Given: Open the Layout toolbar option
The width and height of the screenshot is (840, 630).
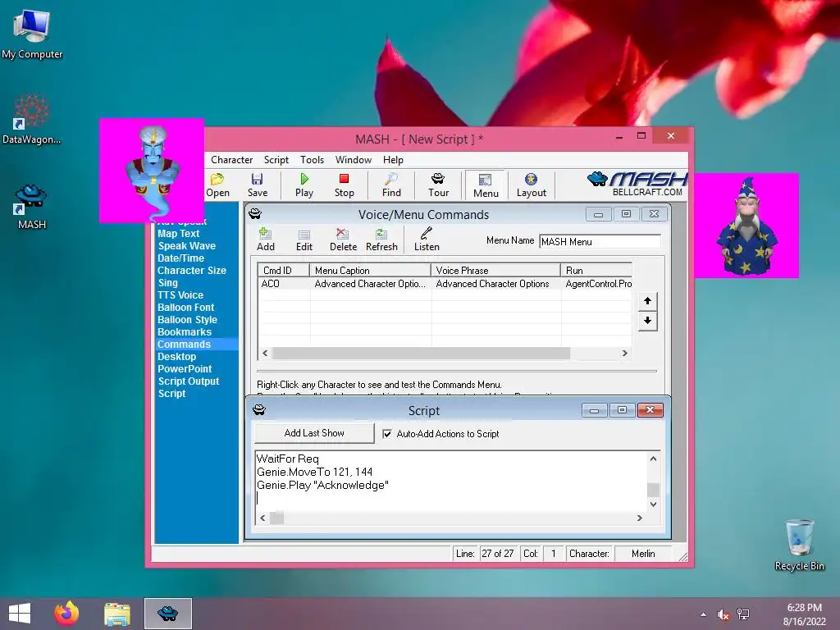Looking at the screenshot, I should (531, 185).
